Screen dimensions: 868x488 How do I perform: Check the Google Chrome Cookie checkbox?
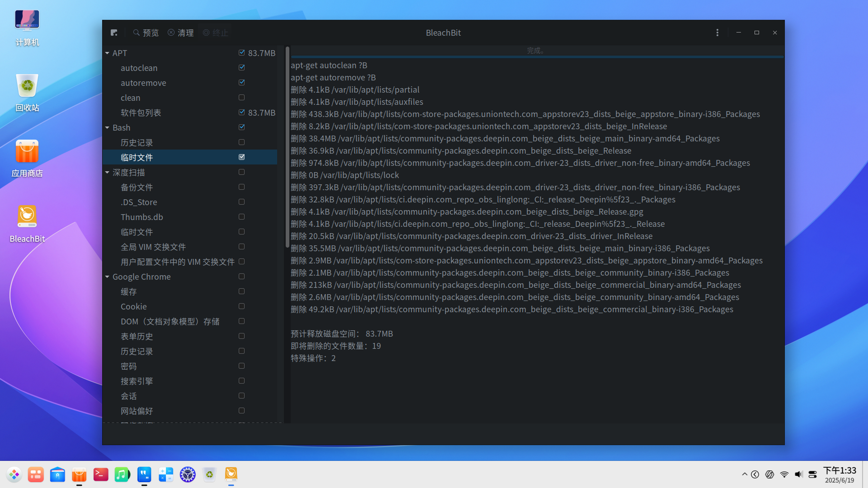242,306
